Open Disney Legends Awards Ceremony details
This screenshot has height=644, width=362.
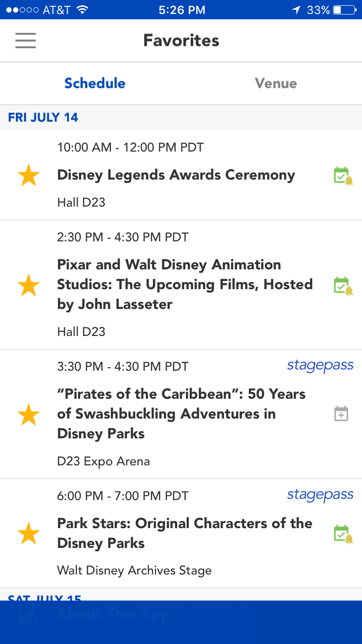[176, 175]
